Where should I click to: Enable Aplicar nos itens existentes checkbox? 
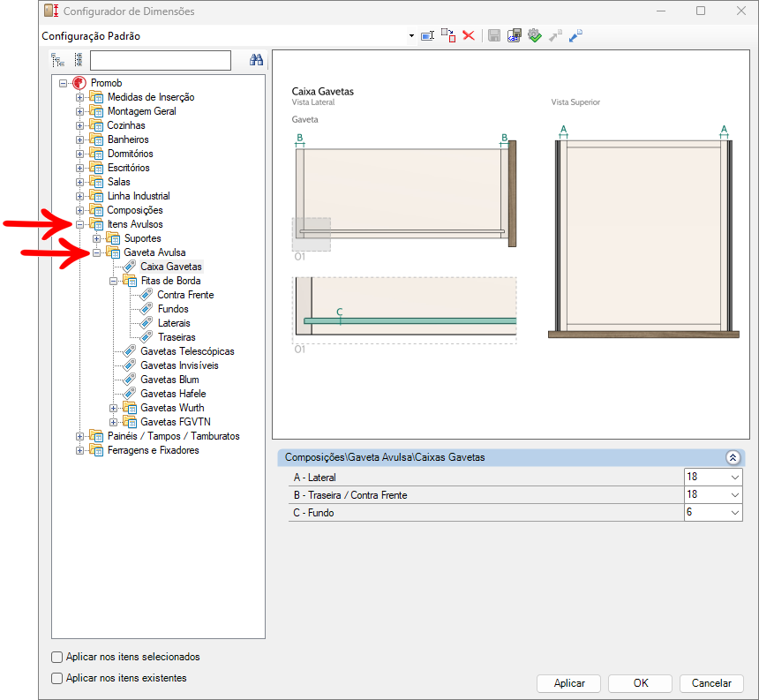[x=57, y=678]
